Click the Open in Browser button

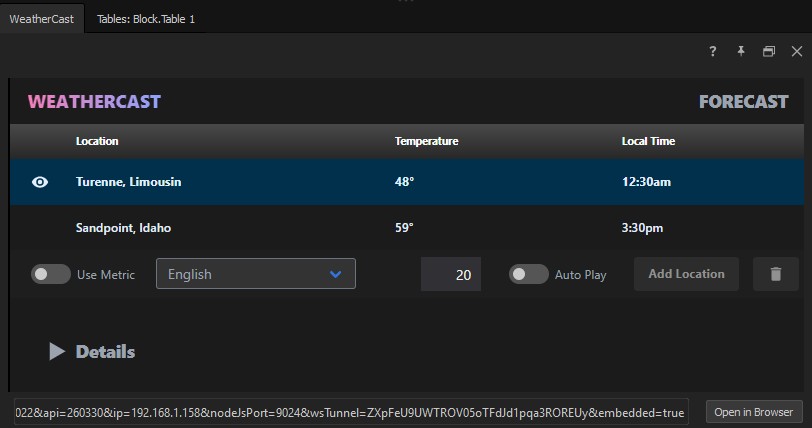(754, 412)
